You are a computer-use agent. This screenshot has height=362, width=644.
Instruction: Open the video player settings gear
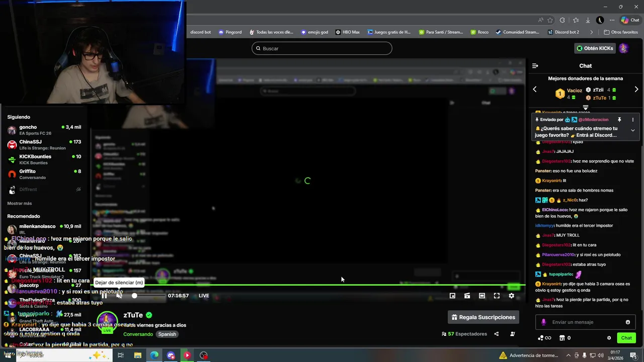pos(512,296)
